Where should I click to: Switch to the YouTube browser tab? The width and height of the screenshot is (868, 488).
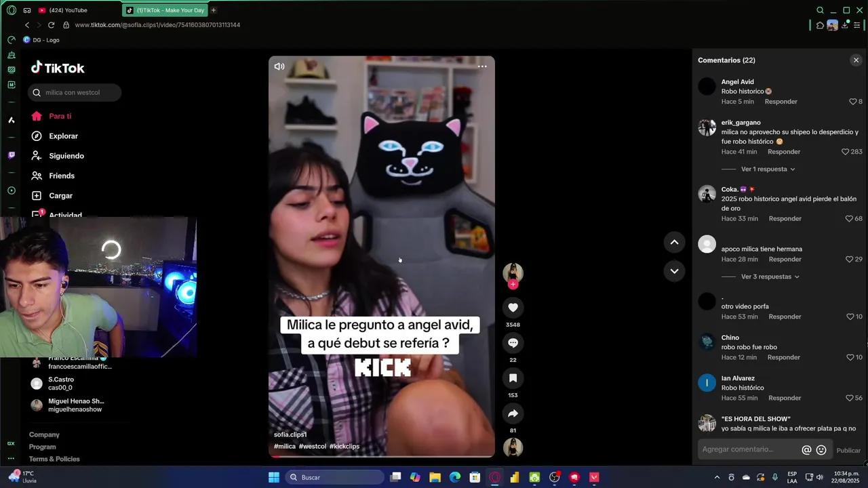(x=68, y=10)
